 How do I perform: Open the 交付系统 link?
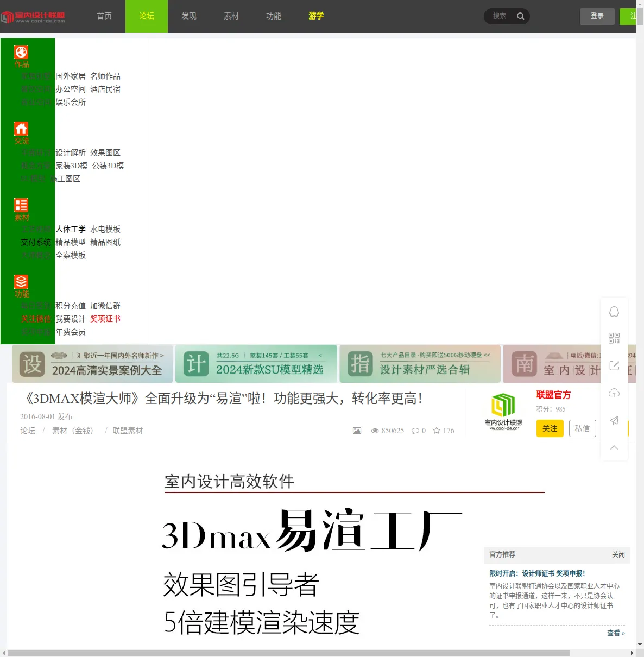pyautogui.click(x=36, y=242)
